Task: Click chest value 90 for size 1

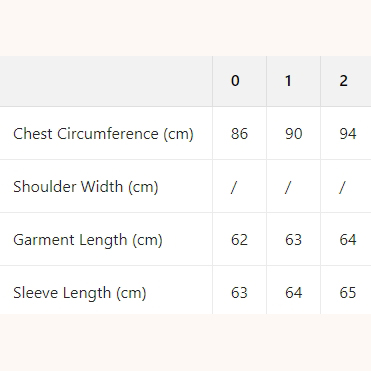Action: point(294,134)
